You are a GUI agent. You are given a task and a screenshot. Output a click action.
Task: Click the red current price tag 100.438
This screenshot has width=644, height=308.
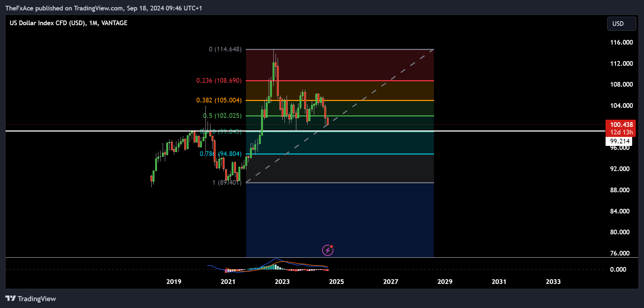(x=621, y=128)
